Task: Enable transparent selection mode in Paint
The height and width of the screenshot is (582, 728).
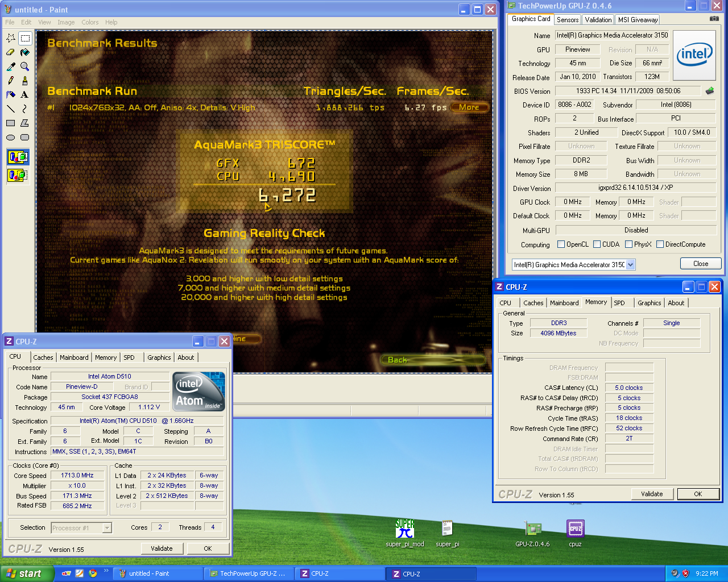Action: click(18, 174)
